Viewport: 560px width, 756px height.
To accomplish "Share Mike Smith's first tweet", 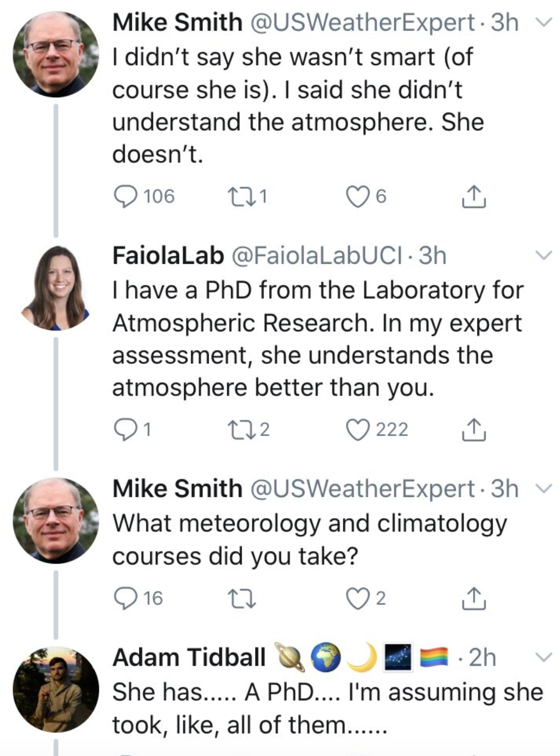I will tap(474, 197).
